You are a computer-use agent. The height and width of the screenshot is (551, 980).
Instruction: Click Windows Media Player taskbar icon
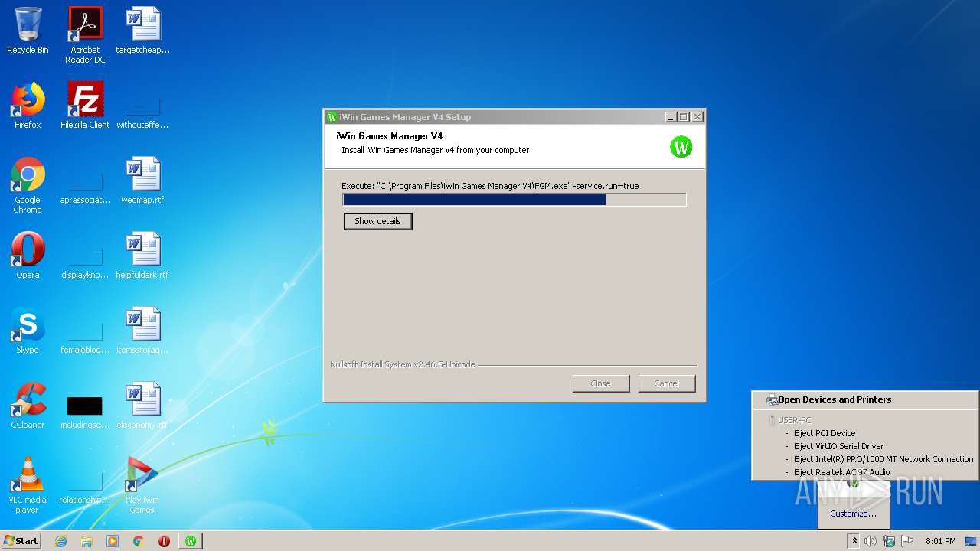pyautogui.click(x=113, y=541)
